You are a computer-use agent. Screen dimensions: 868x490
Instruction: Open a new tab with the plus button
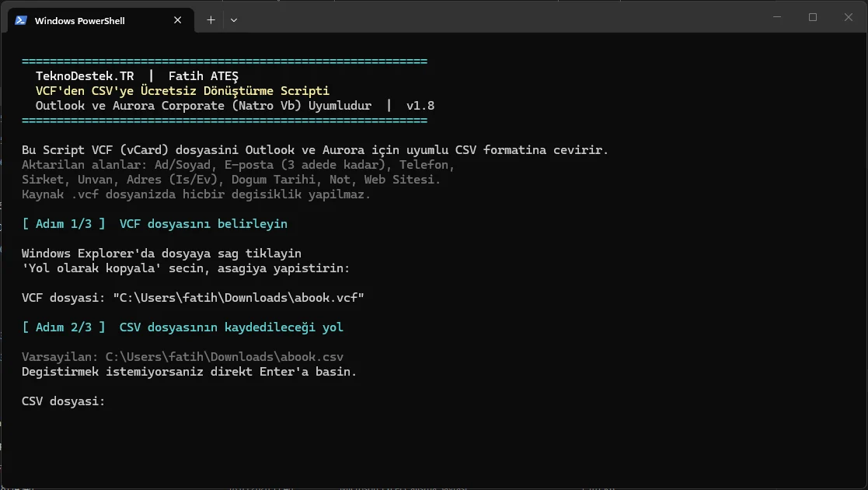(x=211, y=20)
